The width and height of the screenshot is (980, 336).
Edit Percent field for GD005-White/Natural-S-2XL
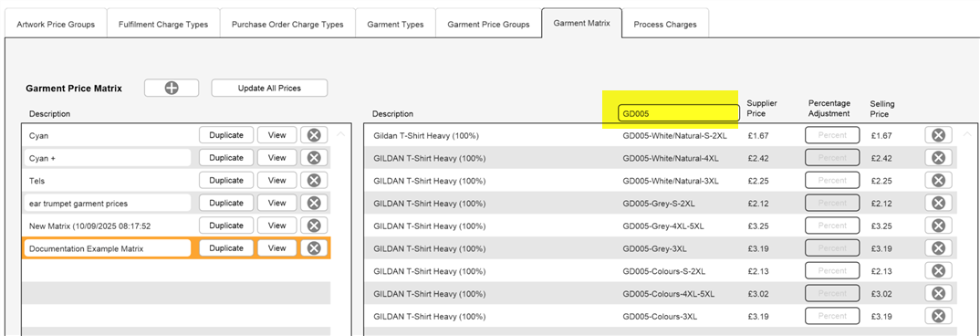pyautogui.click(x=832, y=135)
